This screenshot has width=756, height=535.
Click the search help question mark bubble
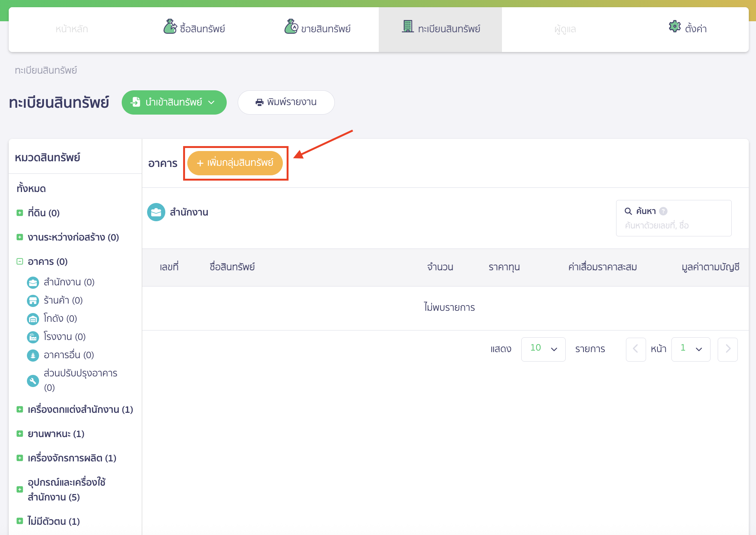[x=663, y=211]
